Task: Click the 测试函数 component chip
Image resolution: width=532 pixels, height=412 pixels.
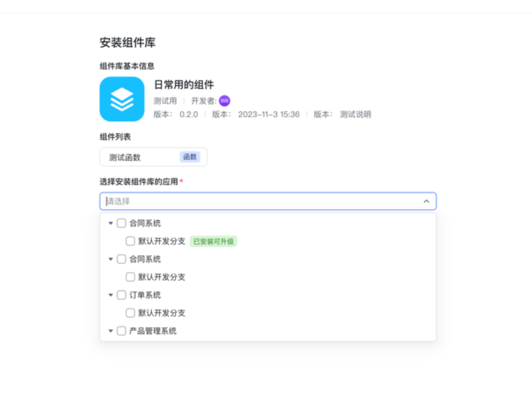Action: 153,157
